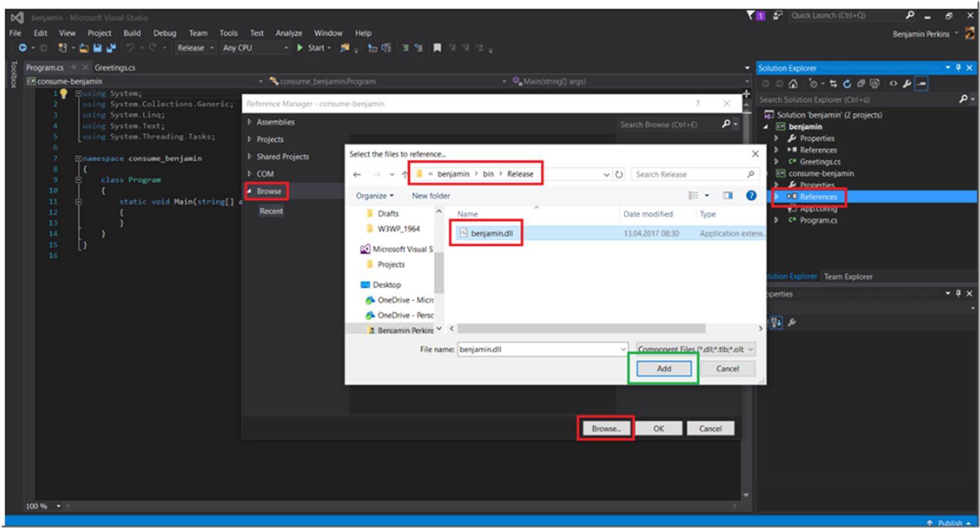Open the Tools menu

click(228, 33)
